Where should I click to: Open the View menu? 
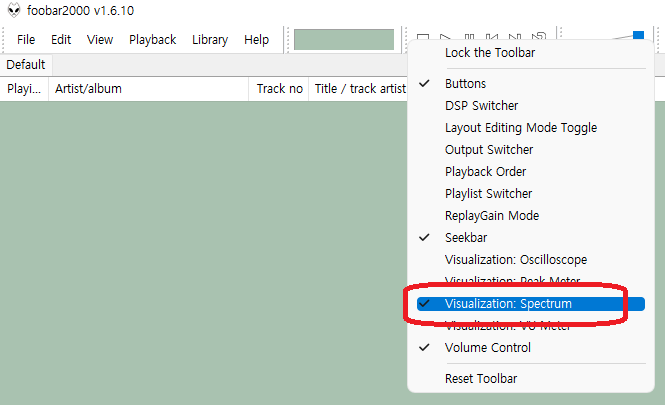click(100, 39)
